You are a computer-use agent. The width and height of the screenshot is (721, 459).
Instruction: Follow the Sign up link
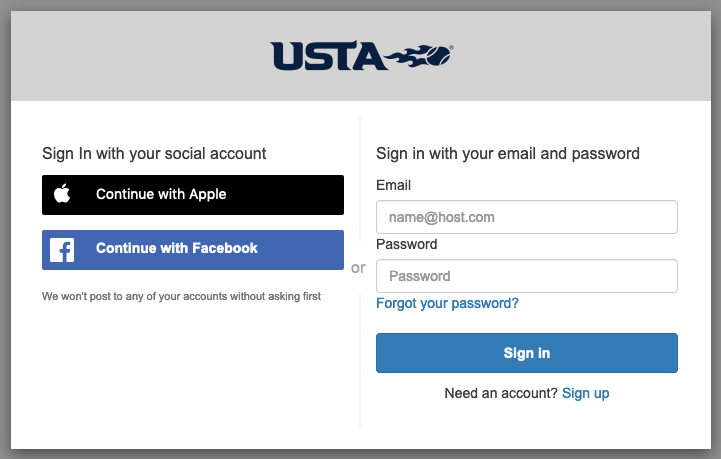point(585,393)
